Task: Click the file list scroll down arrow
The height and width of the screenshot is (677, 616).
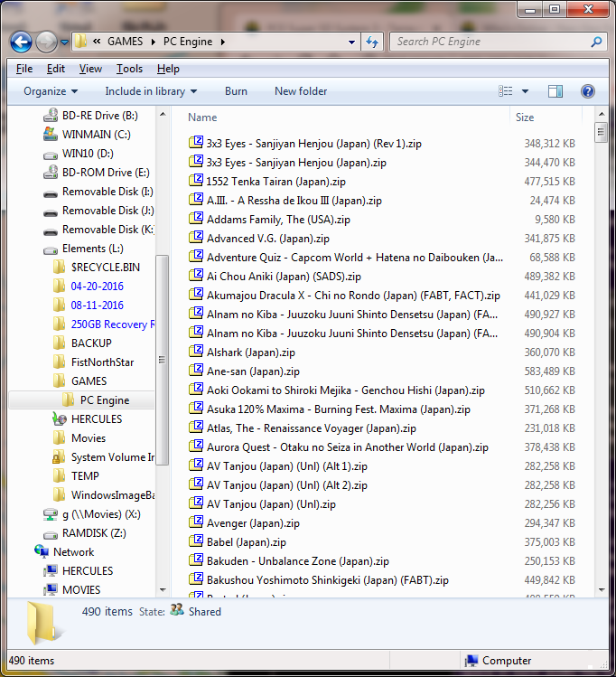Action: pos(602,590)
